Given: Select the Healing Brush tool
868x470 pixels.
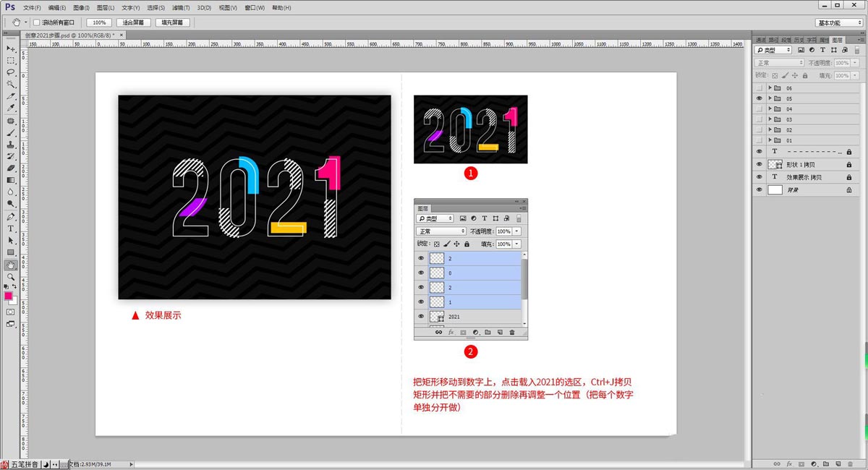Looking at the screenshot, I should pos(11,121).
